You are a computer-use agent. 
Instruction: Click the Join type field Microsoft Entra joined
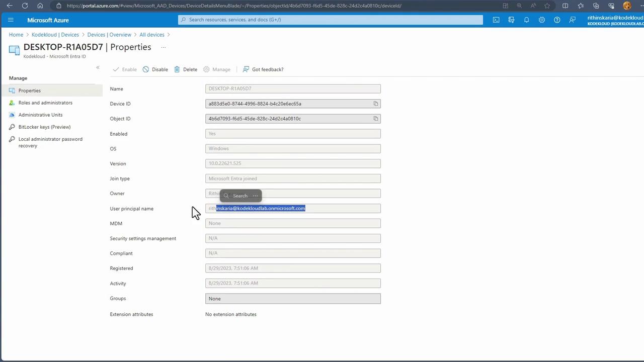coord(293,178)
